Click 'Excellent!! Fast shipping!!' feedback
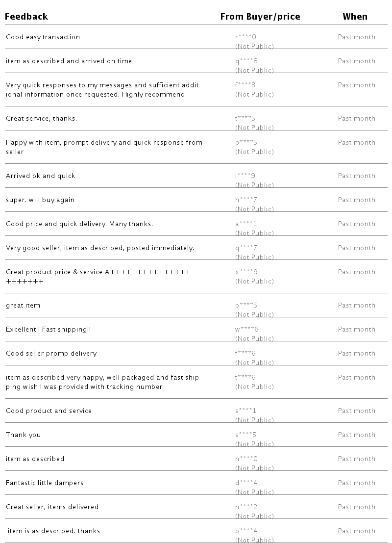 coord(48,330)
